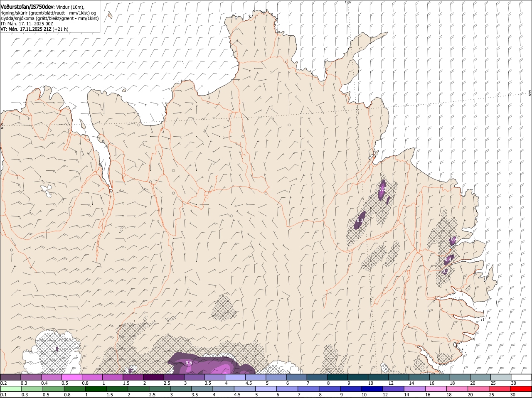Pick lower legend swatch between 3.5 and 4
The image size is (532, 398).
tap(202, 389)
